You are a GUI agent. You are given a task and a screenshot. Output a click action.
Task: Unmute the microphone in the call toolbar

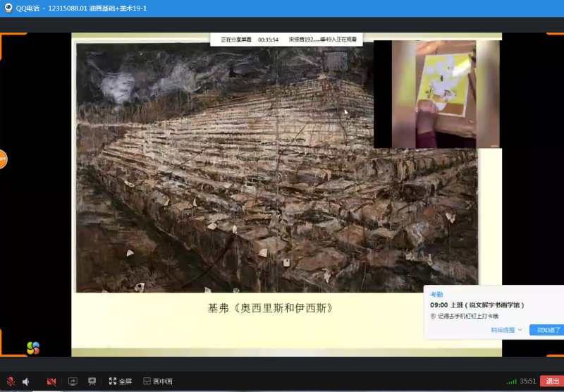(11, 381)
